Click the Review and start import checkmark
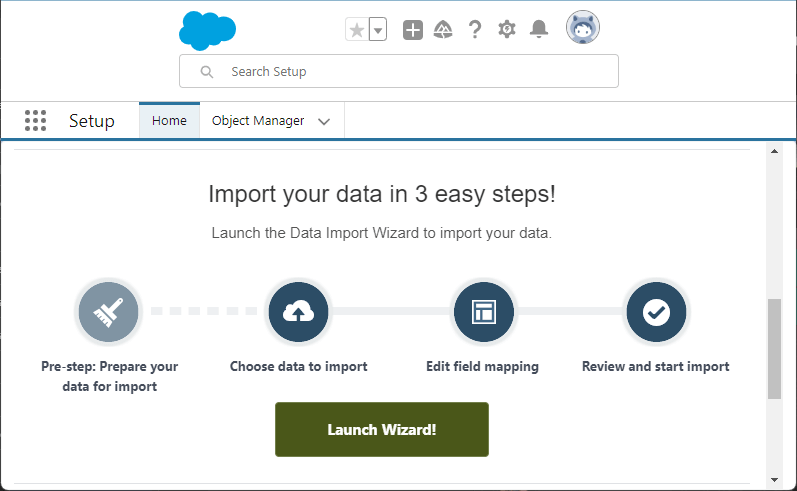 pyautogui.click(x=656, y=312)
